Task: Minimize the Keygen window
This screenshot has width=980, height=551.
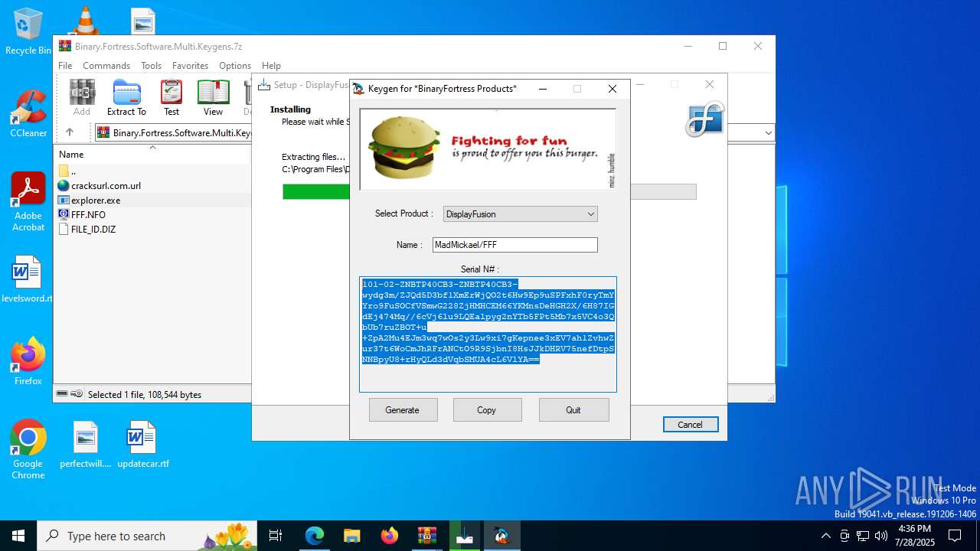Action: 543,89
